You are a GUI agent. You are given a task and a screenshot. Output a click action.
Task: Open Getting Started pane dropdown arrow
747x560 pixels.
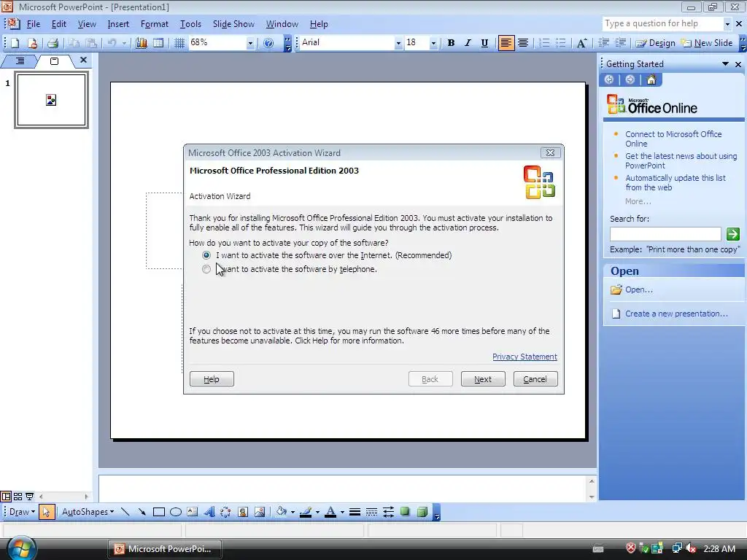(725, 64)
